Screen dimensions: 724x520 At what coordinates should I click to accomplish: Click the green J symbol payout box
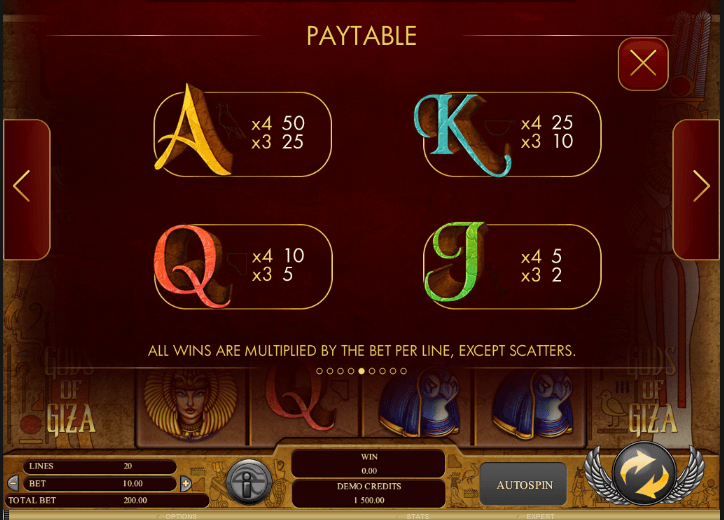click(513, 266)
